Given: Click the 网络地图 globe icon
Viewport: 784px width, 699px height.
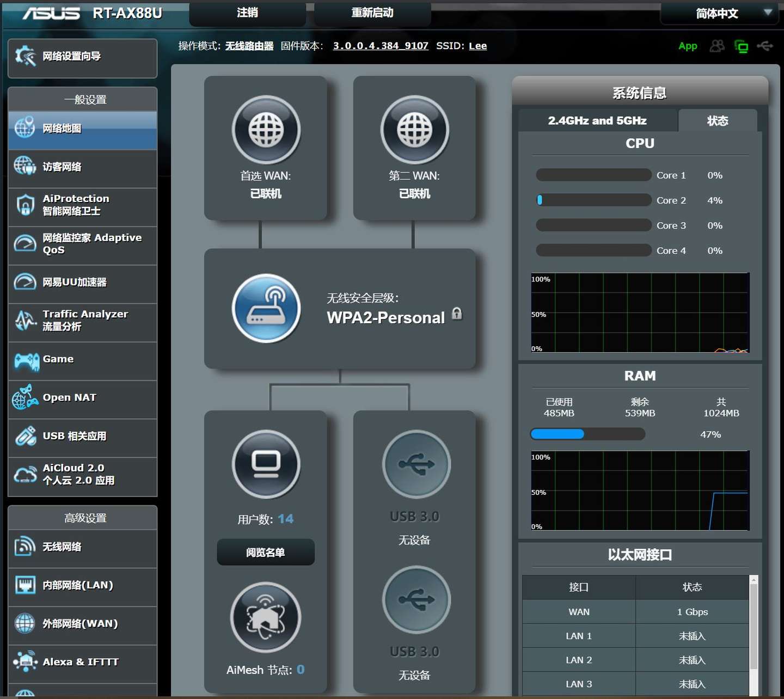Looking at the screenshot, I should coord(24,127).
